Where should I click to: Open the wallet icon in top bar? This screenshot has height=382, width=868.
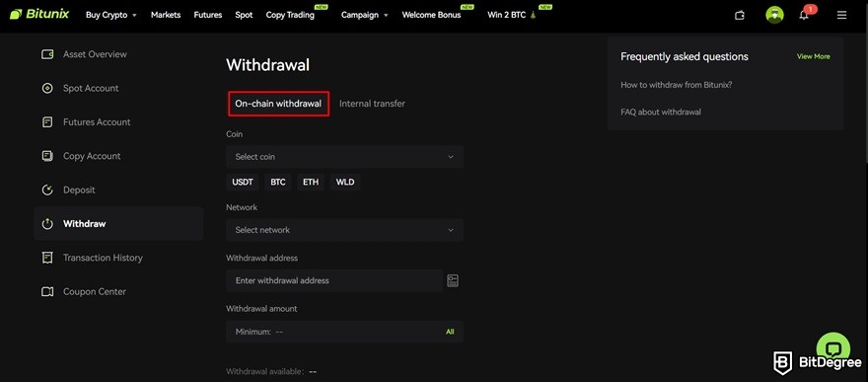click(740, 15)
